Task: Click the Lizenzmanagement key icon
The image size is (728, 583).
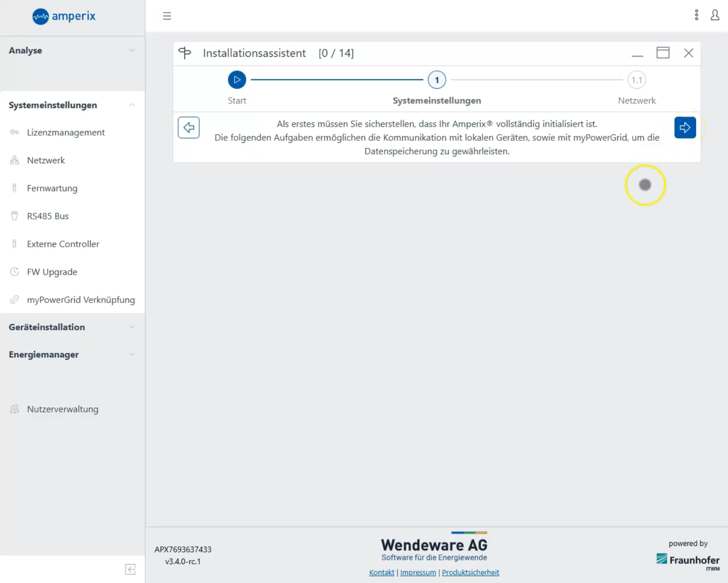Action: 15,132
